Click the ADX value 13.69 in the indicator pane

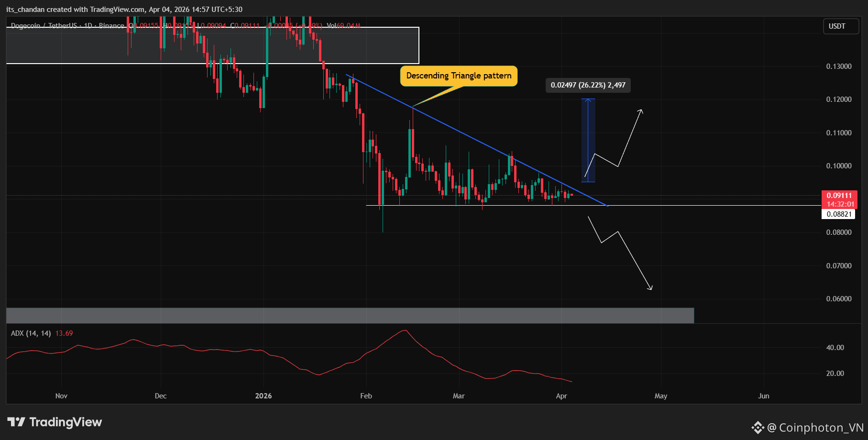[x=64, y=333]
